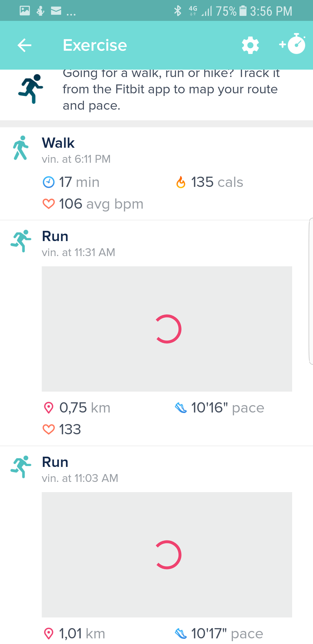The height and width of the screenshot is (644, 313).
Task: Tap the location pin beside 0,75 km
Action: (x=48, y=408)
